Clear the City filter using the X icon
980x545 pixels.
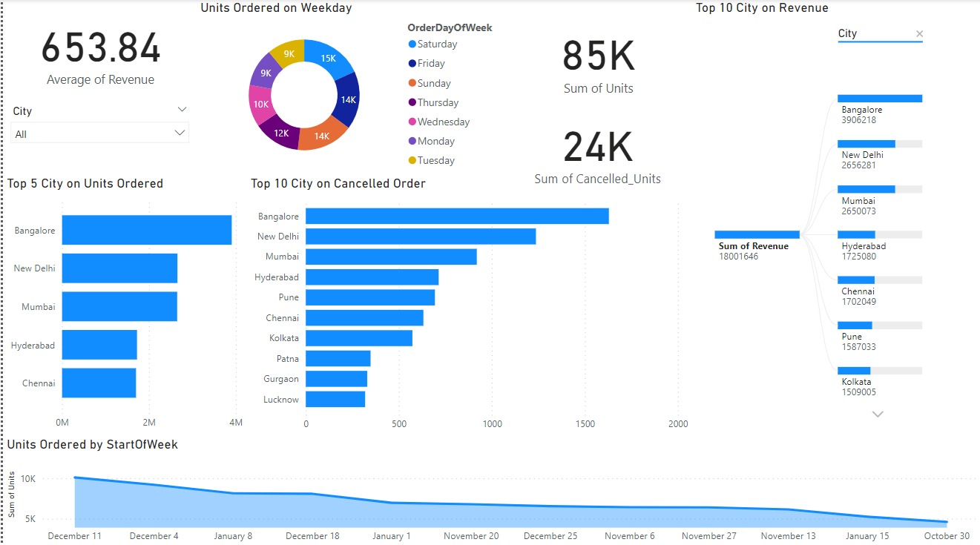coord(919,33)
